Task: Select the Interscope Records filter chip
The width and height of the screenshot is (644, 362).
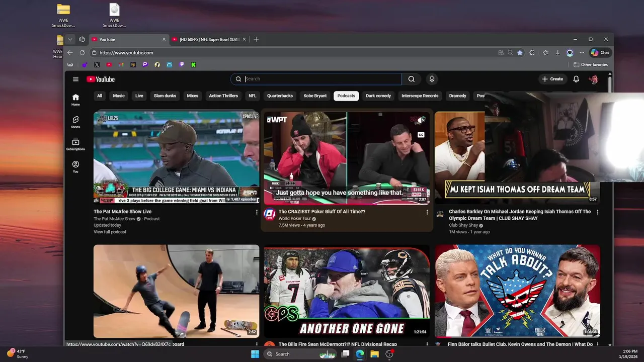Action: click(420, 96)
